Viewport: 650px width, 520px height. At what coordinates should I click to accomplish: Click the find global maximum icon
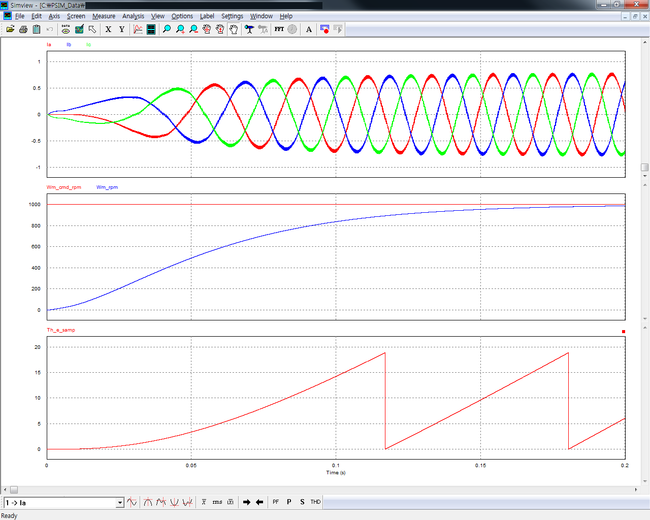point(148,502)
